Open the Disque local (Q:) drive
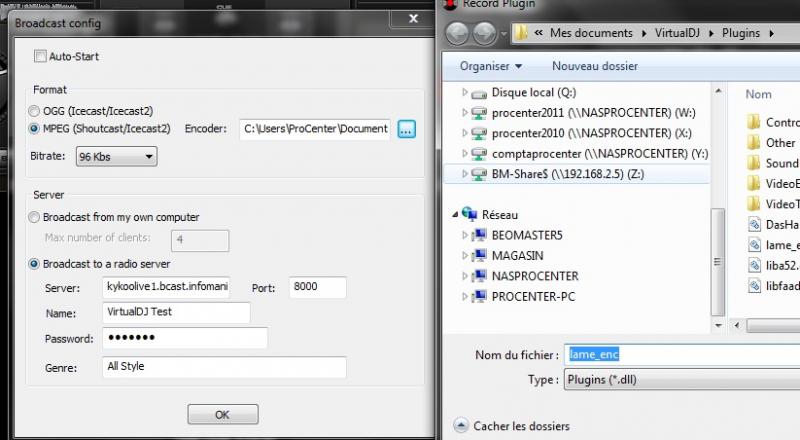 [529, 92]
